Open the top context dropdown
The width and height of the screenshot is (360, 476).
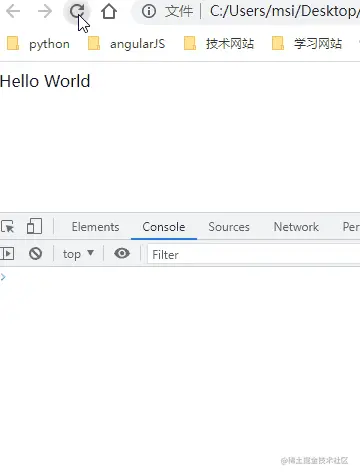click(78, 254)
